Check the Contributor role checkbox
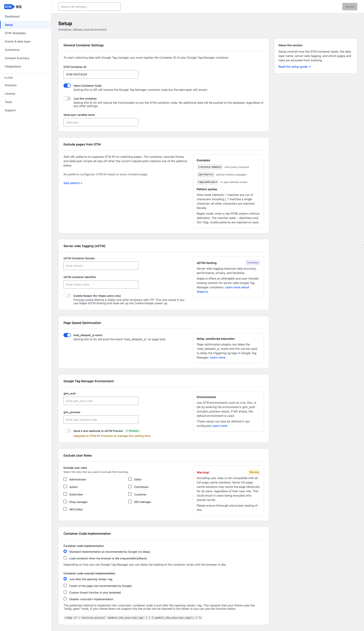Image resolution: width=364 pixels, height=631 pixels. click(130, 487)
